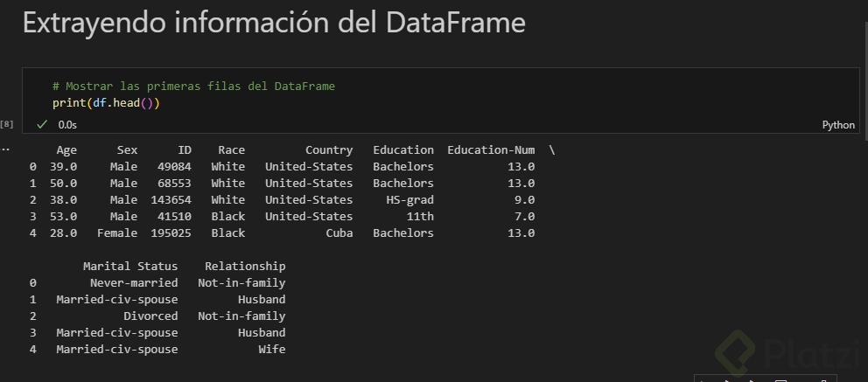Click the 'Education-Num' column header text

coord(491,150)
